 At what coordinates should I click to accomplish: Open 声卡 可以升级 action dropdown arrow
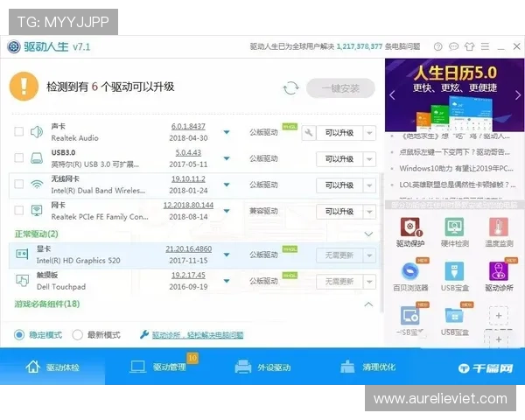369,133
